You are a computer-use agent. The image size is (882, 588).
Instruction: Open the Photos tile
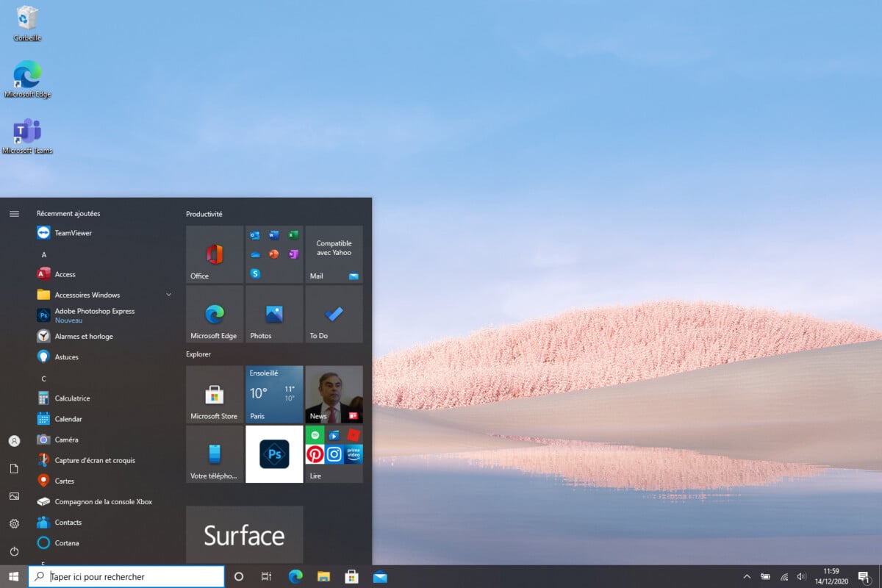274,314
